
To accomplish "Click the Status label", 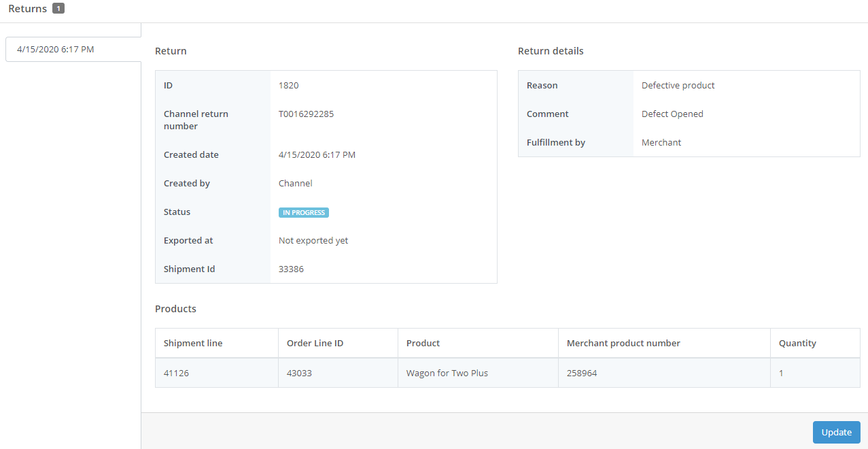I will (177, 212).
